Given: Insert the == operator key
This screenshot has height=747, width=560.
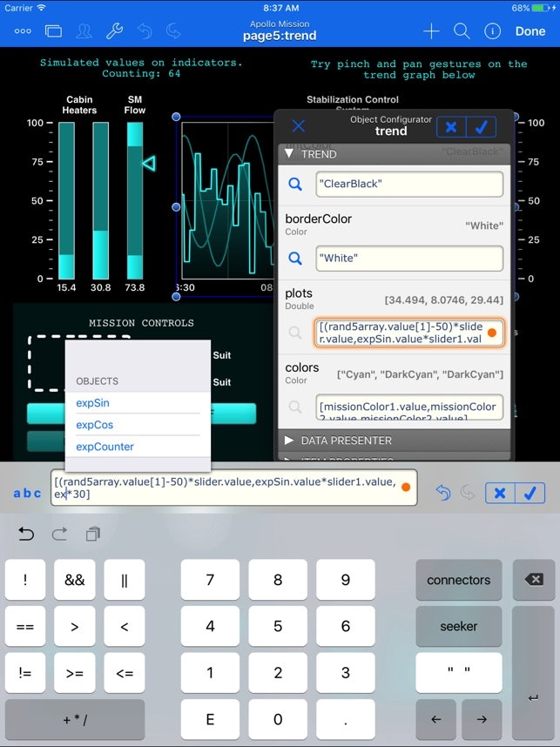Looking at the screenshot, I should (x=25, y=627).
